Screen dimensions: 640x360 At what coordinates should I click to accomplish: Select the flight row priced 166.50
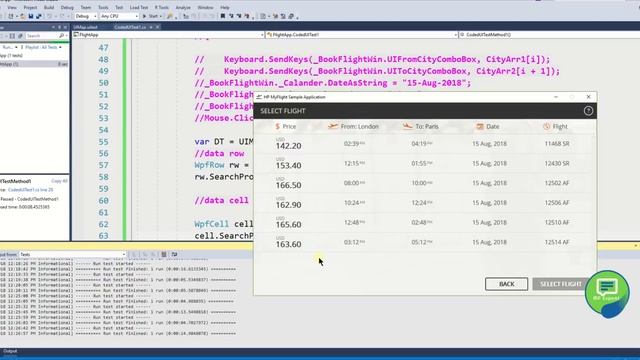[x=424, y=183]
